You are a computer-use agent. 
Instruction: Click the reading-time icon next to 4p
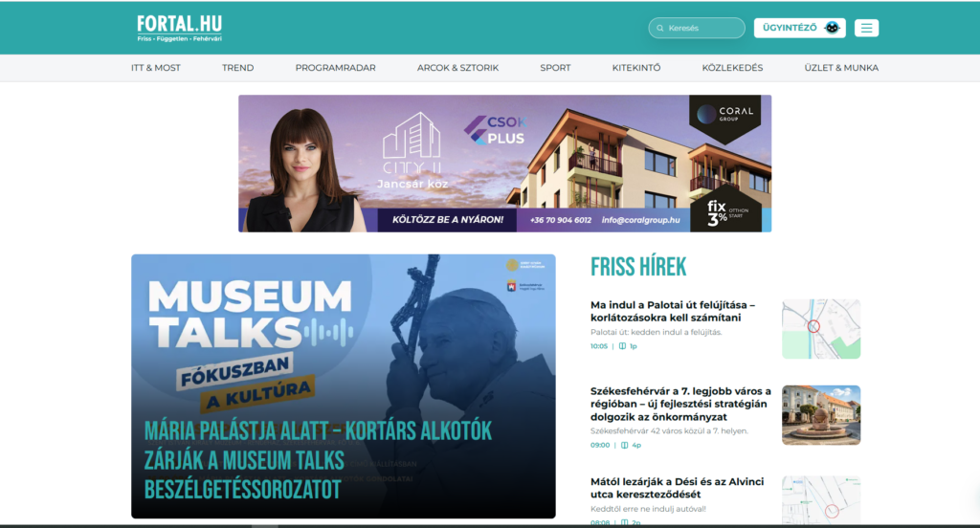click(x=624, y=446)
